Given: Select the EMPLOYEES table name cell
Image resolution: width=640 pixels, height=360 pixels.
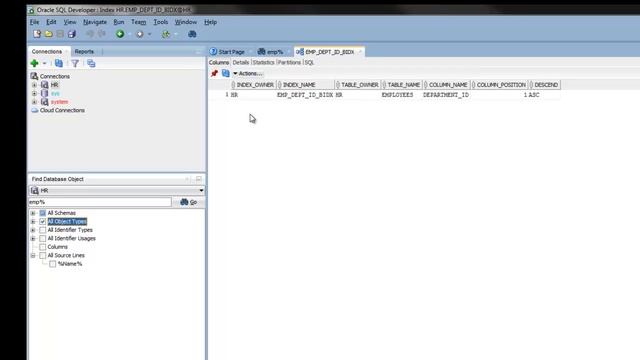Looking at the screenshot, I should tap(402, 95).
